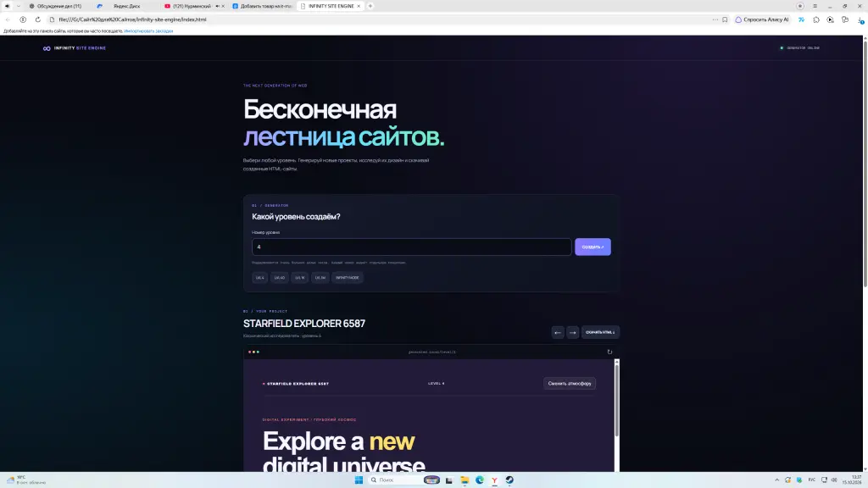The image size is (868, 488).
Task: Refresh the generated preview with the reload icon
Action: 609,352
